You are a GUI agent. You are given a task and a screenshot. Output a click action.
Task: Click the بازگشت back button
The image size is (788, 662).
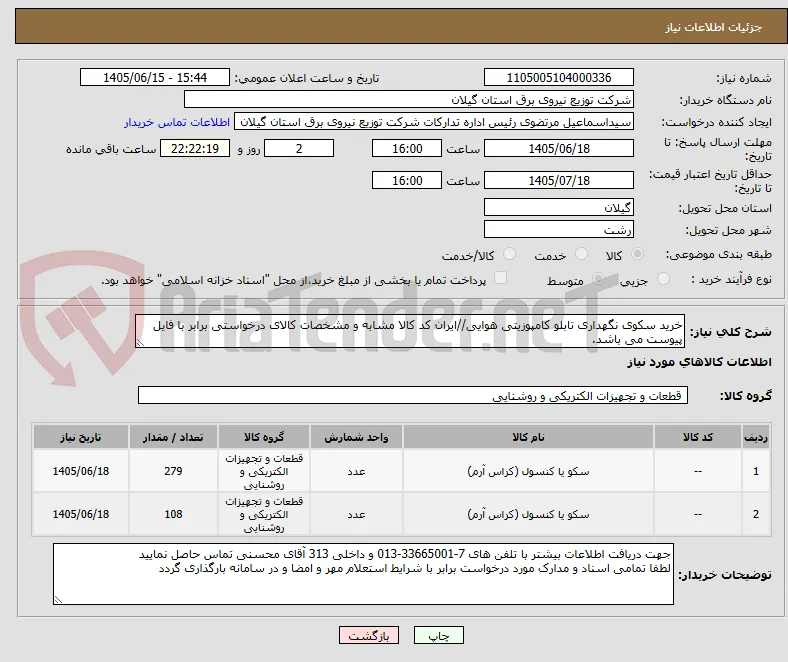pyautogui.click(x=369, y=635)
